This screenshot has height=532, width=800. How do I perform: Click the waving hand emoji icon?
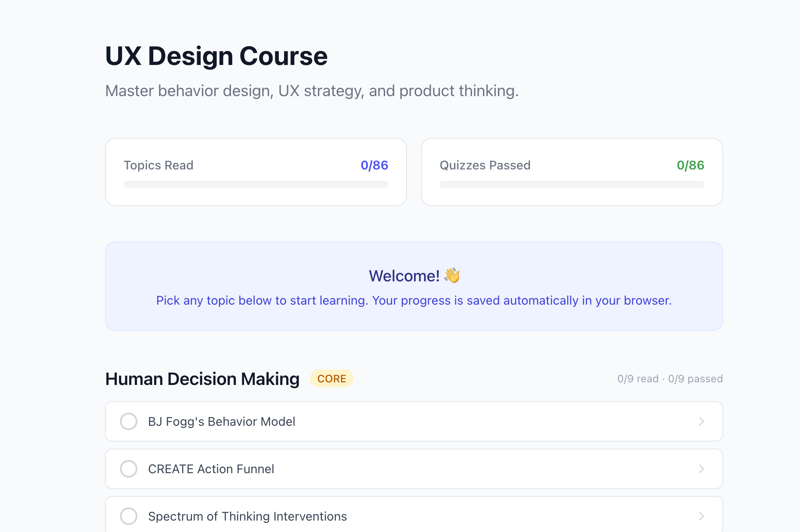(452, 276)
